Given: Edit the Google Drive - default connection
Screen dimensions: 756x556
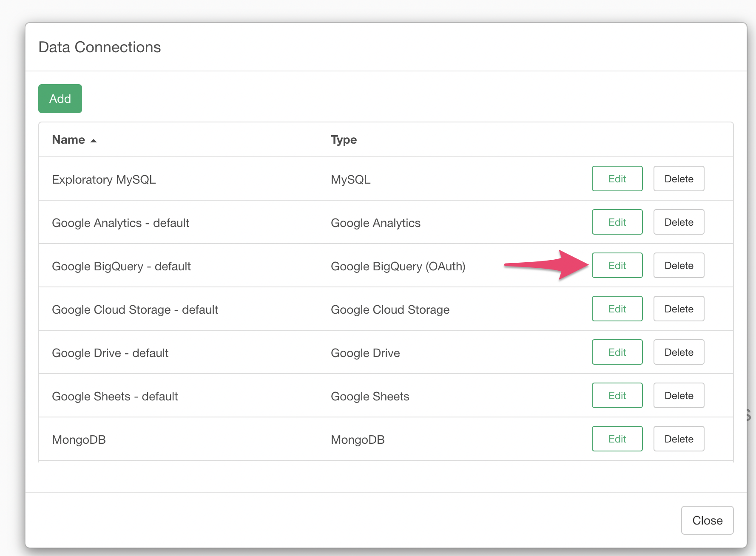Looking at the screenshot, I should click(x=617, y=352).
